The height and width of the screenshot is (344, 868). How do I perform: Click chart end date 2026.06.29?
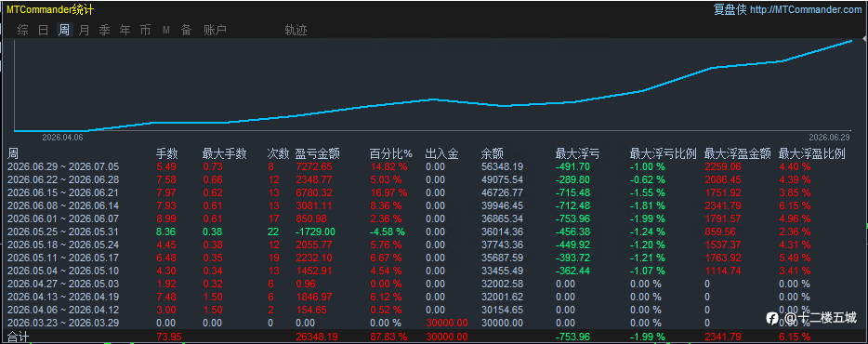tap(829, 138)
